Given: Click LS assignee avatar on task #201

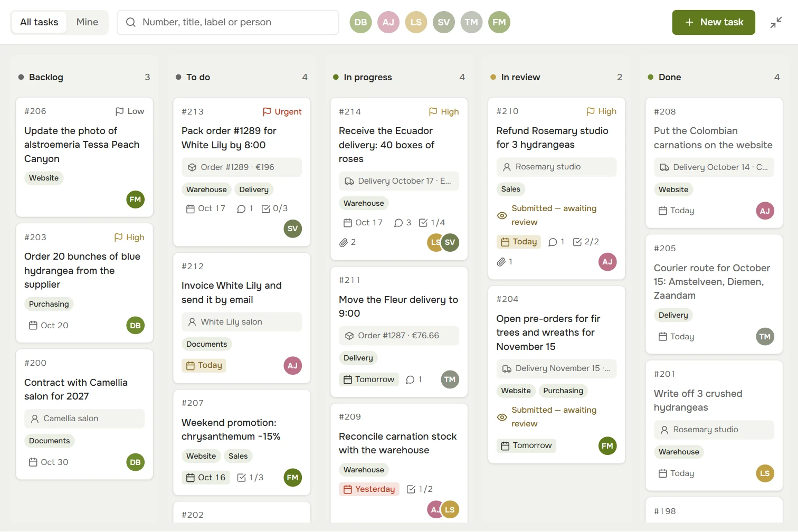Looking at the screenshot, I should tap(765, 473).
